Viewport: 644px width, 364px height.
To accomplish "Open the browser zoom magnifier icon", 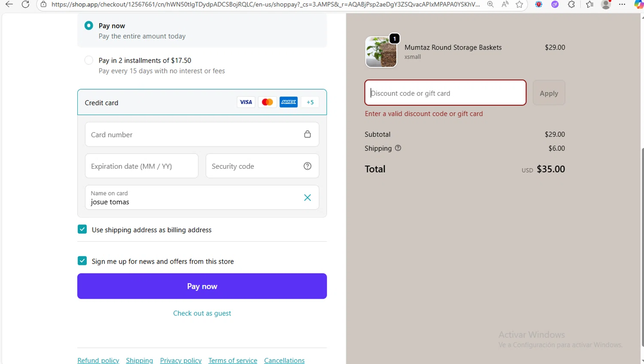I will pyautogui.click(x=490, y=4).
